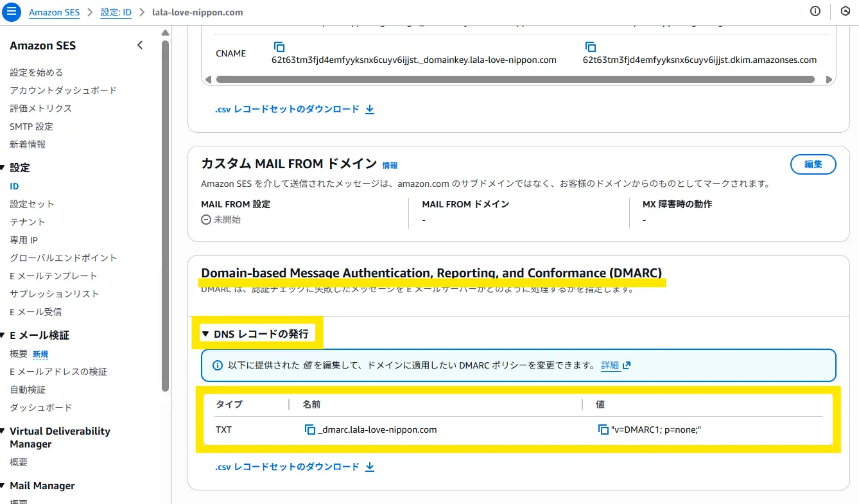Collapse the E メール検証 sidebar group

3,335
